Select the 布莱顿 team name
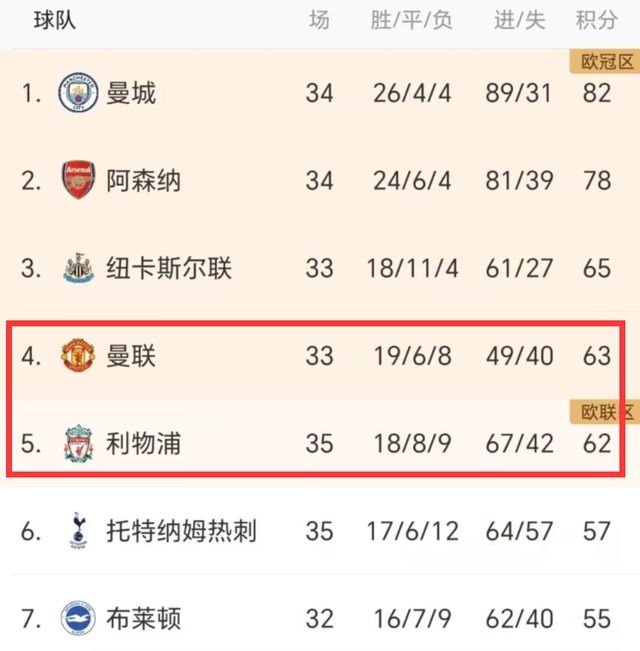The height and width of the screenshot is (651, 640). pos(143,618)
